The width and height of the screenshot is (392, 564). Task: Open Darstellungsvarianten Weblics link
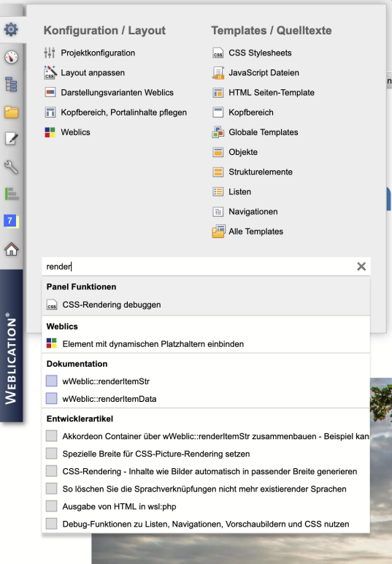coord(117,93)
